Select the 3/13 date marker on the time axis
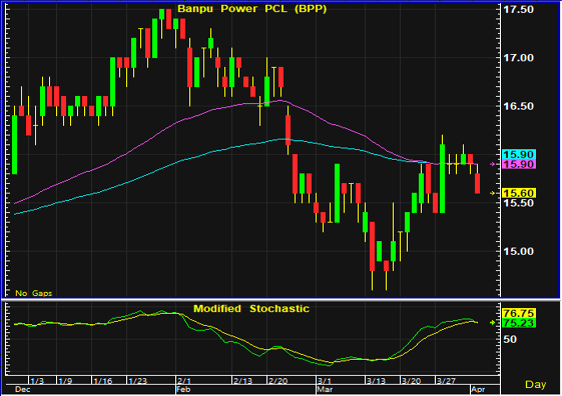This screenshot has height=396, width=562. pyautogui.click(x=376, y=381)
